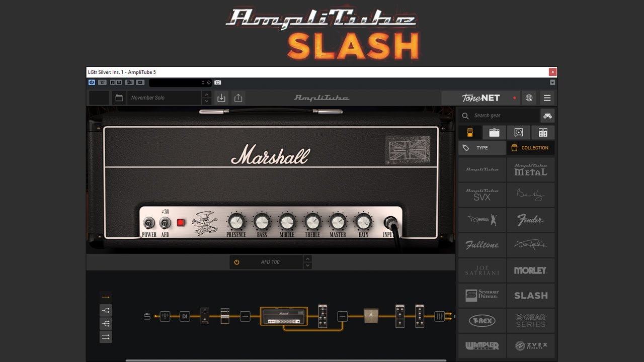
Task: Switch to the amp gear tab
Action: [494, 133]
